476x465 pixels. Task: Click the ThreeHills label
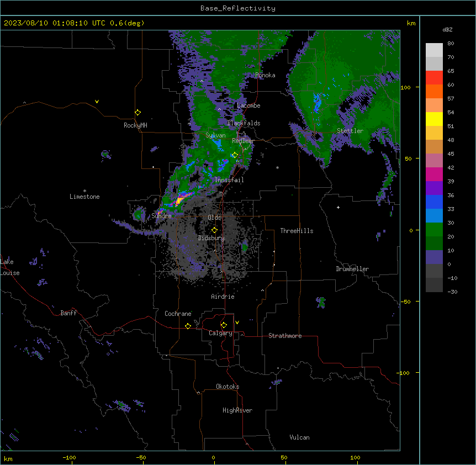point(297,231)
